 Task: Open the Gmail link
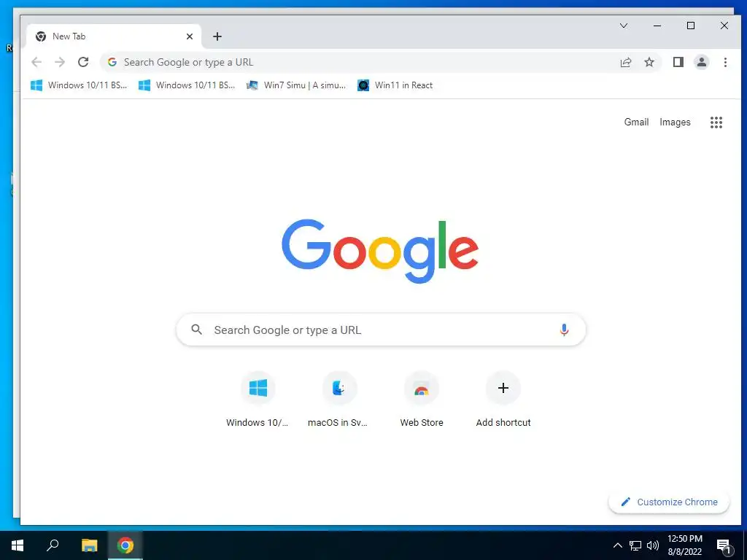(636, 122)
